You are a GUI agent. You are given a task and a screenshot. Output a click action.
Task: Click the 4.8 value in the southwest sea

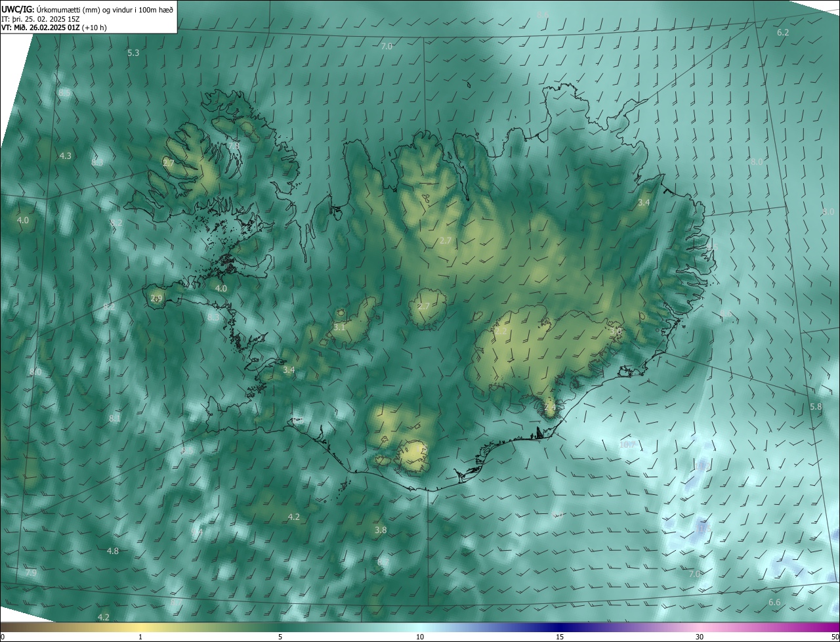click(x=113, y=551)
